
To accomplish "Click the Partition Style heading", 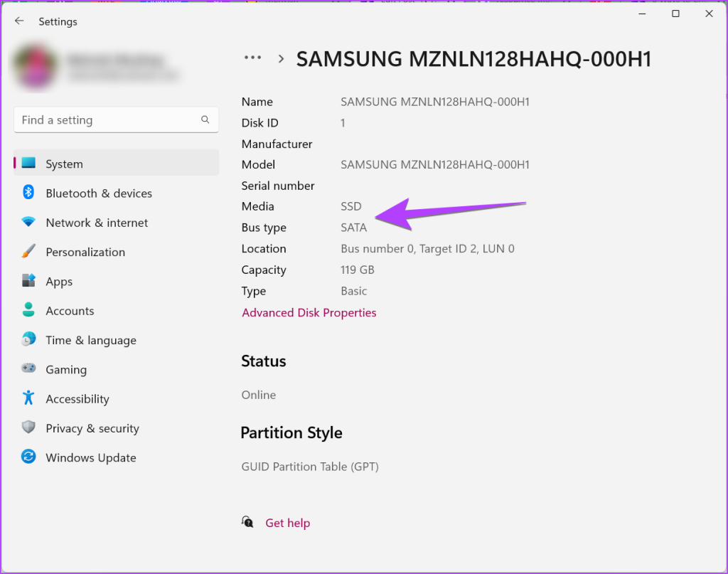I will tap(291, 433).
